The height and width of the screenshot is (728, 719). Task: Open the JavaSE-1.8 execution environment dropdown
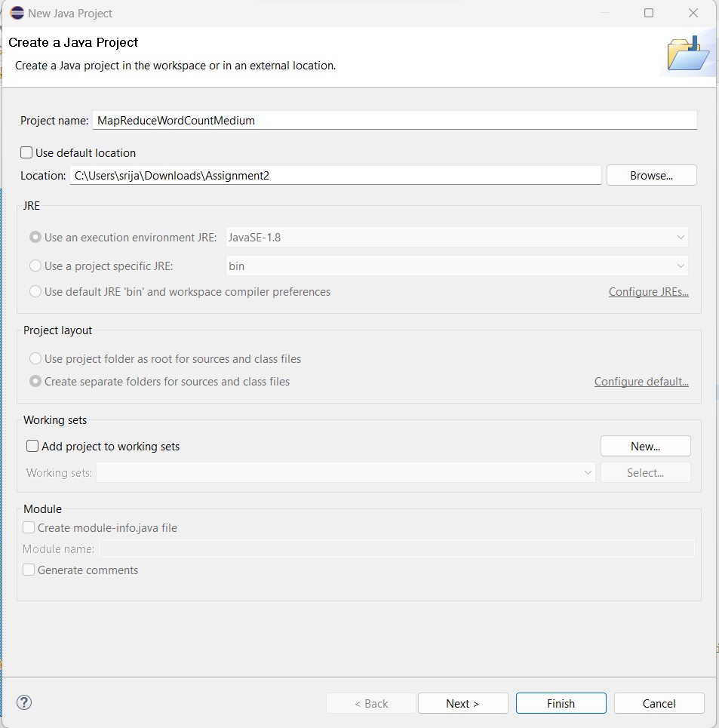tap(681, 237)
